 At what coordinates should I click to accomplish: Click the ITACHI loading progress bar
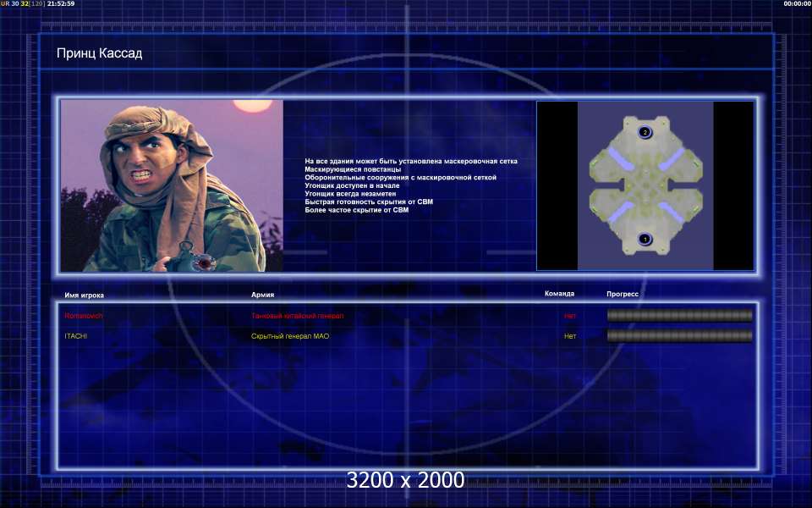click(x=679, y=336)
